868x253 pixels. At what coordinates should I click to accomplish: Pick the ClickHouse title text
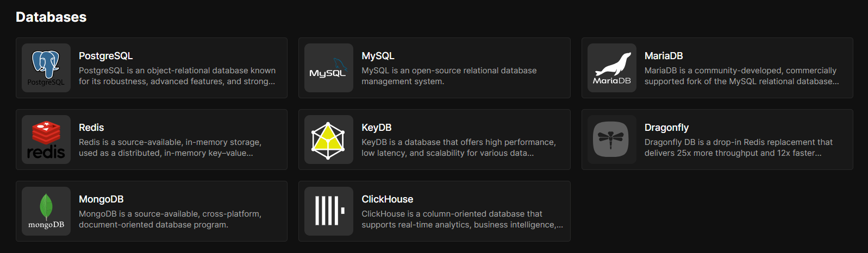click(388, 199)
